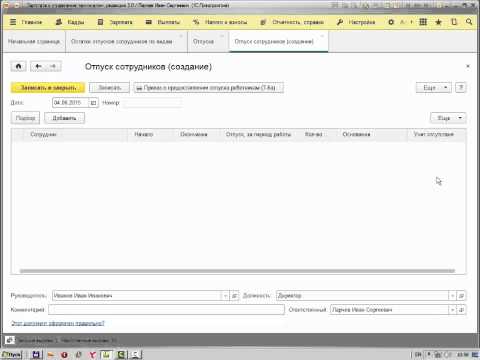
Task: Close the Отпуска tab
Action: (222, 36)
